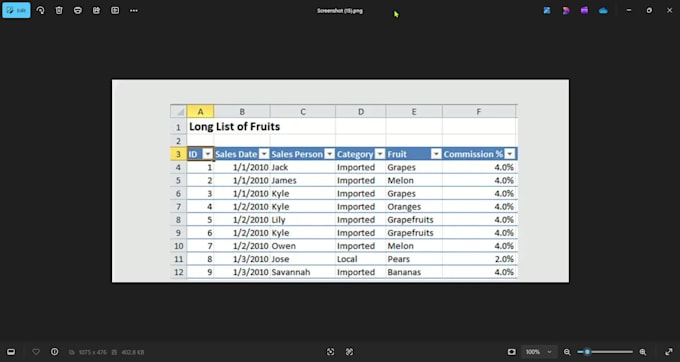
Task: Open the 100% zoom level dropdown
Action: click(539, 352)
